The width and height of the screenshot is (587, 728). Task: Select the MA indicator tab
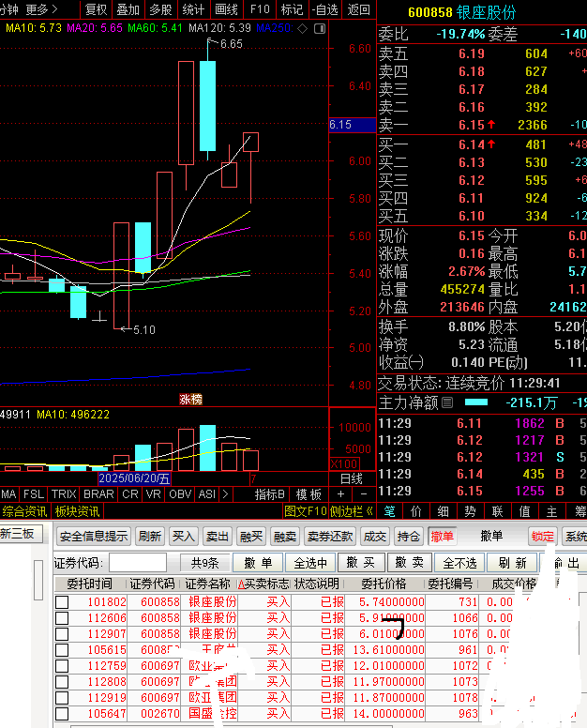point(8,494)
